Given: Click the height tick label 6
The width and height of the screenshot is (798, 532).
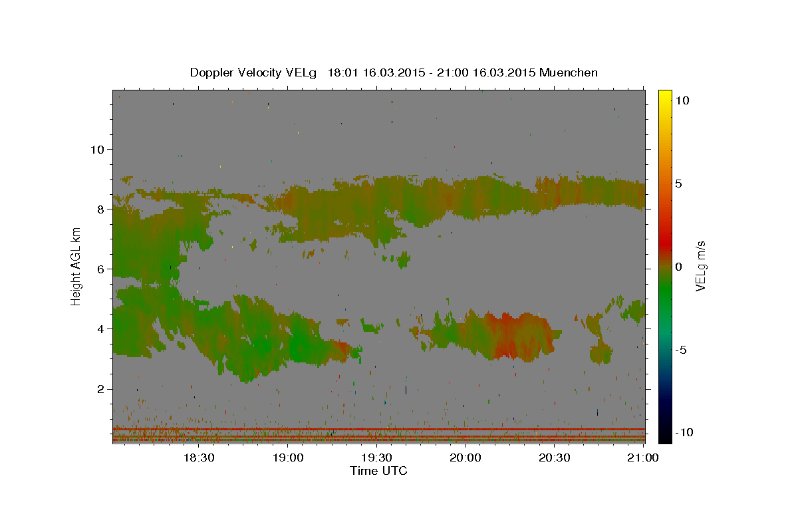Looking at the screenshot, I should click(x=100, y=269).
